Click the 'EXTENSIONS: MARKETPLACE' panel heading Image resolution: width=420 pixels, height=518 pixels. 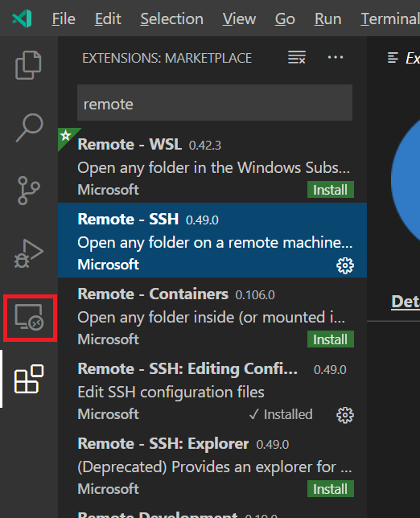167,58
